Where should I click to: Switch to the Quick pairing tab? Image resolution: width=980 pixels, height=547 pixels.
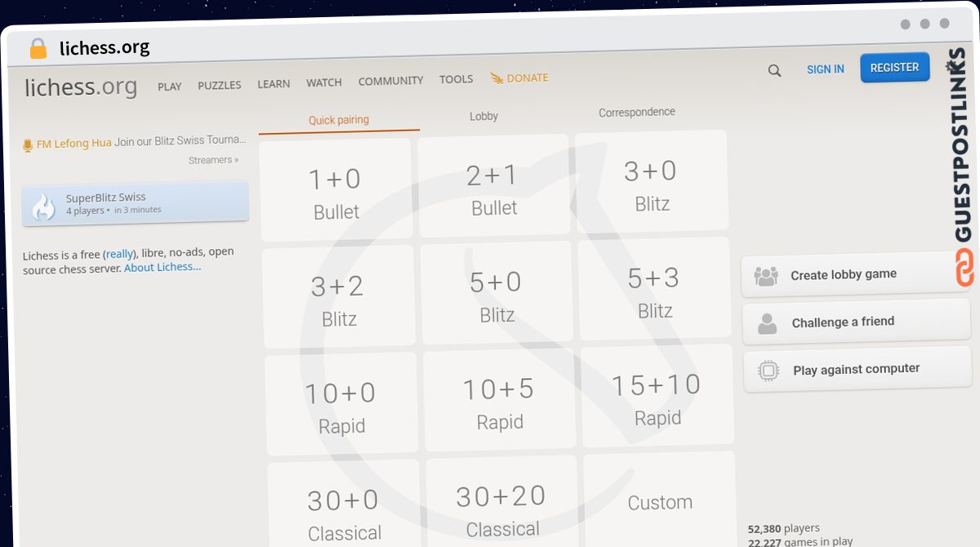click(339, 120)
